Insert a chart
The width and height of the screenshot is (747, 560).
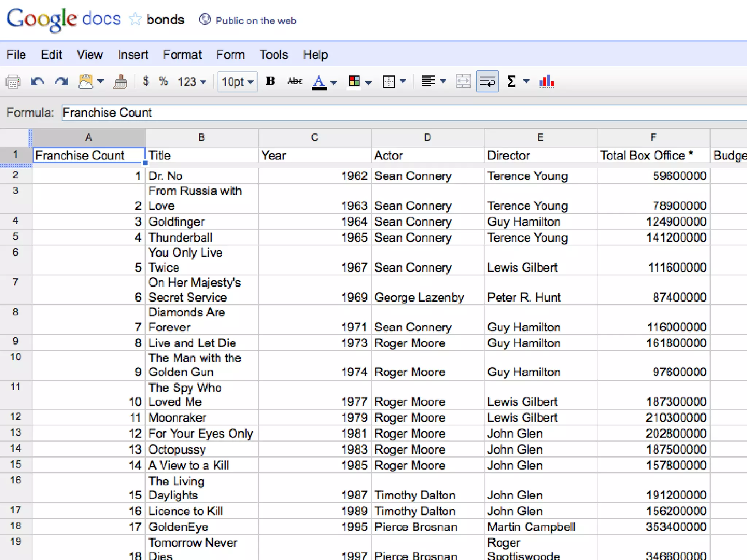point(546,82)
